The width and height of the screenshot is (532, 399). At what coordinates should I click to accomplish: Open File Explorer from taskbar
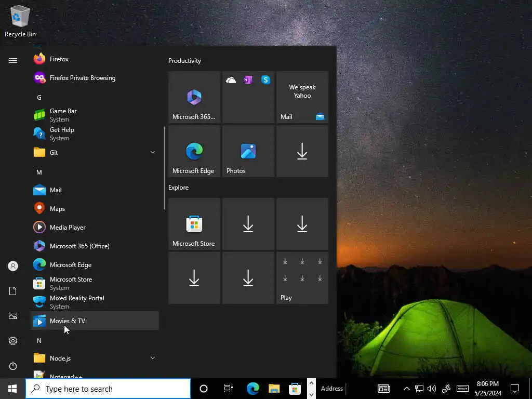pos(274,389)
